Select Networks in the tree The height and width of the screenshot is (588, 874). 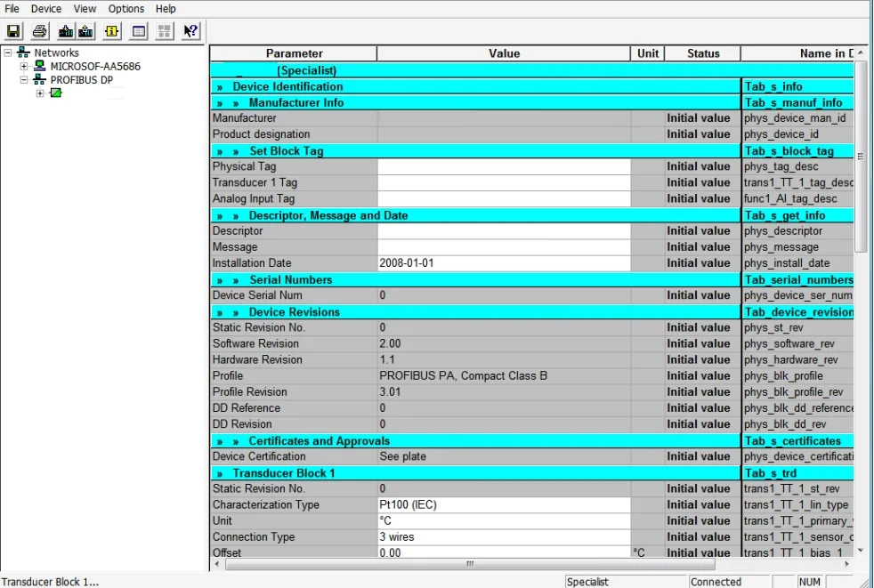point(56,53)
